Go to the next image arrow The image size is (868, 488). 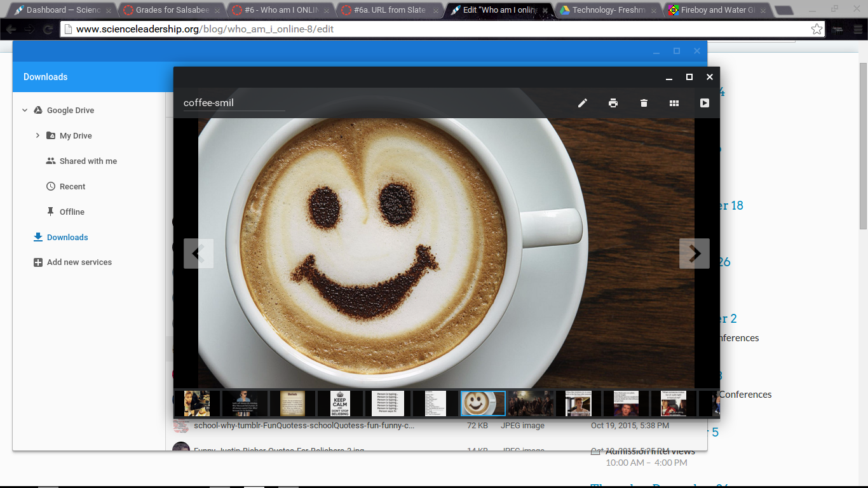(695, 254)
